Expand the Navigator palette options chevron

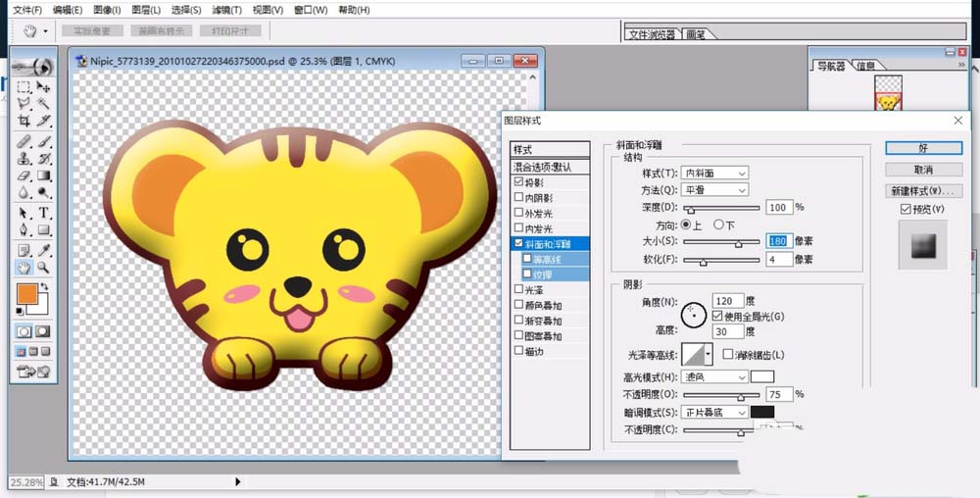[961, 65]
